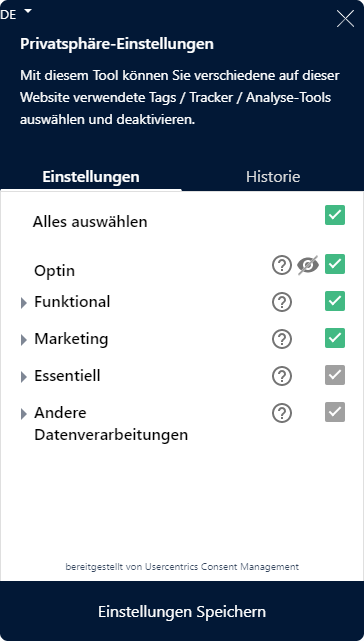Click help icon for Andere Datenverarbeitungen
364x641 pixels.
(x=282, y=413)
